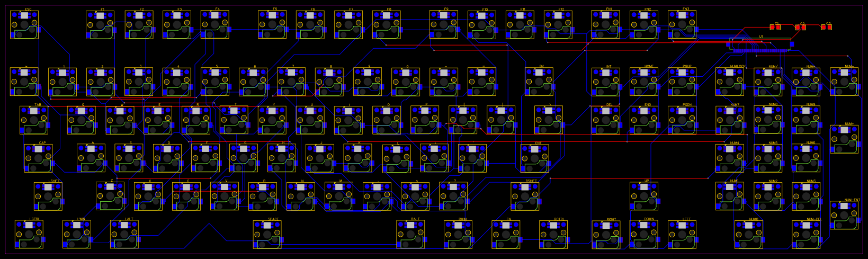Select the NUM+ key footprint

pos(844,139)
